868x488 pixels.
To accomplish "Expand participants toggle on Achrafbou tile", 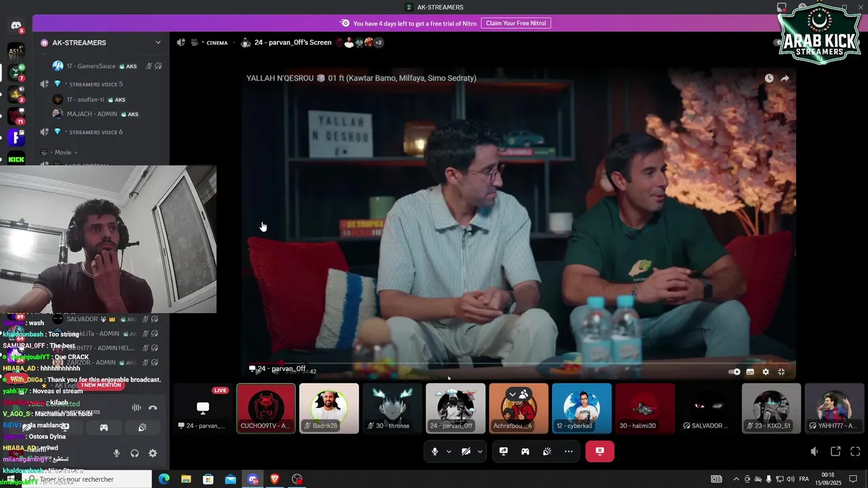I will click(x=518, y=394).
